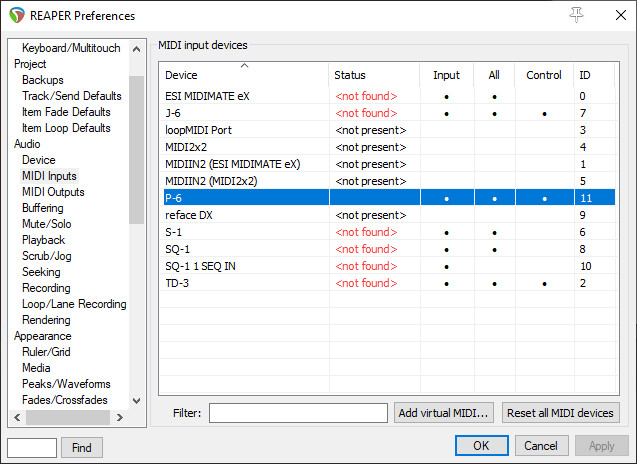Toggle All dot for S-1 row
637x464 pixels.
tap(494, 233)
